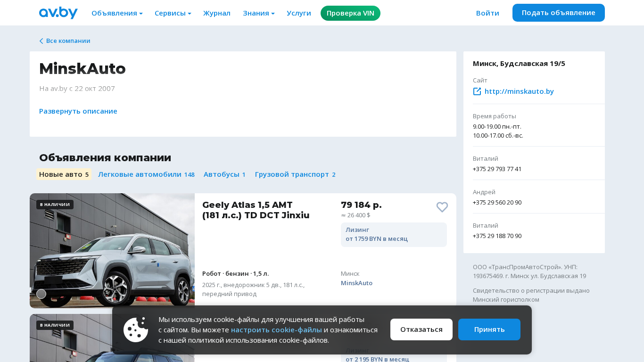Viewport: 644px width, 362px height.
Task: Open the Geely Atlas 1,5 AMT listing title
Action: (x=256, y=210)
